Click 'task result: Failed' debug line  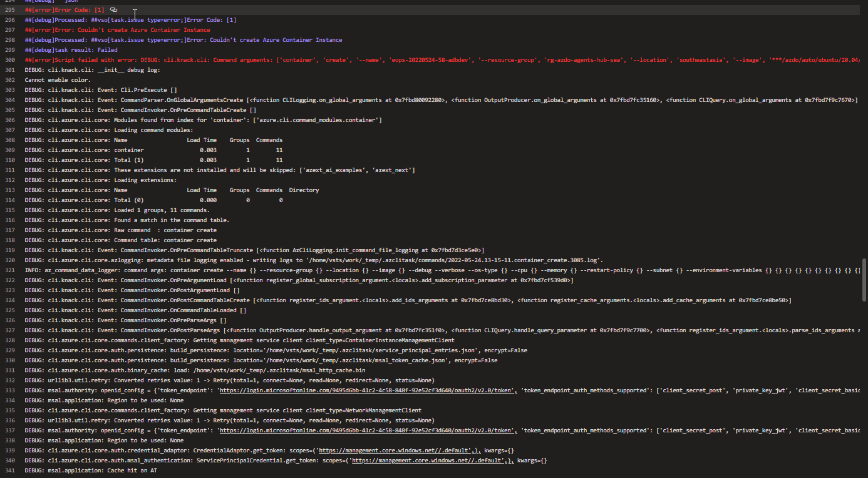coord(71,50)
